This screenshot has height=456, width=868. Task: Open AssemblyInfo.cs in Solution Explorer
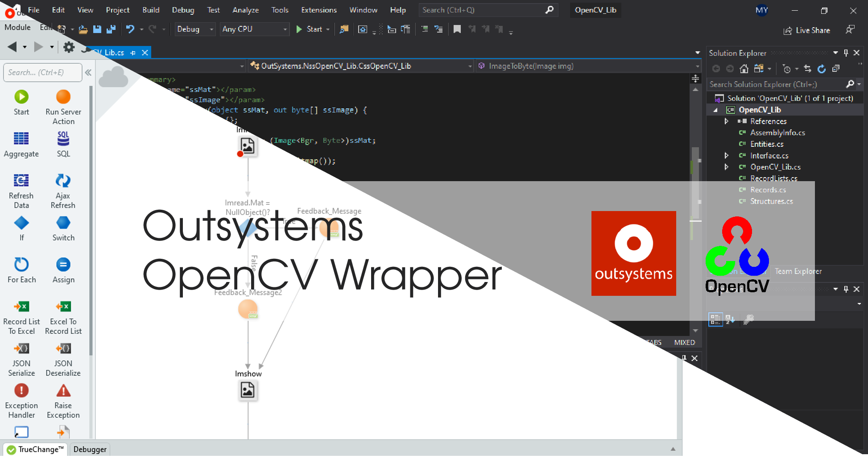tap(777, 133)
